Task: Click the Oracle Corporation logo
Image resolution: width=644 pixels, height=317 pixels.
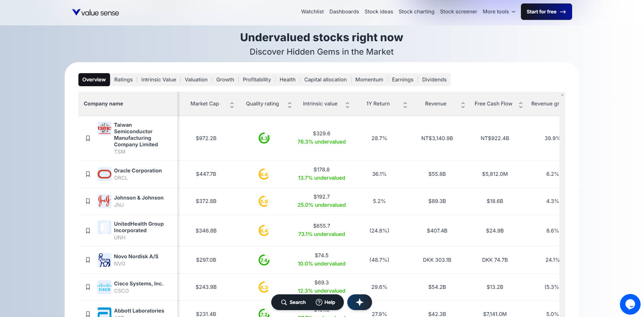Action: (x=104, y=174)
